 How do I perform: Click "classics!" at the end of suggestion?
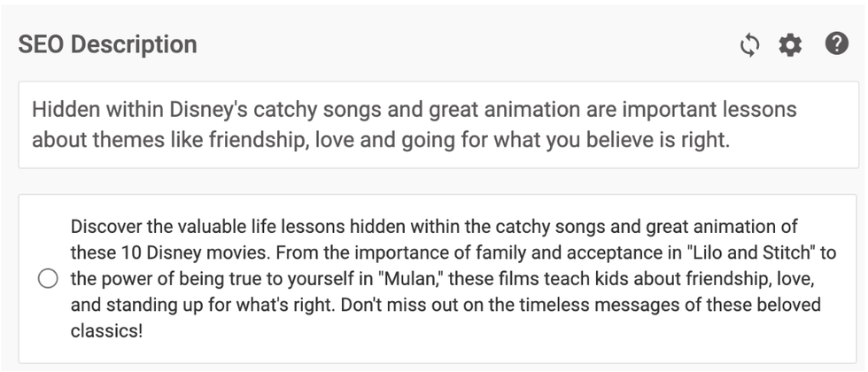tap(106, 331)
